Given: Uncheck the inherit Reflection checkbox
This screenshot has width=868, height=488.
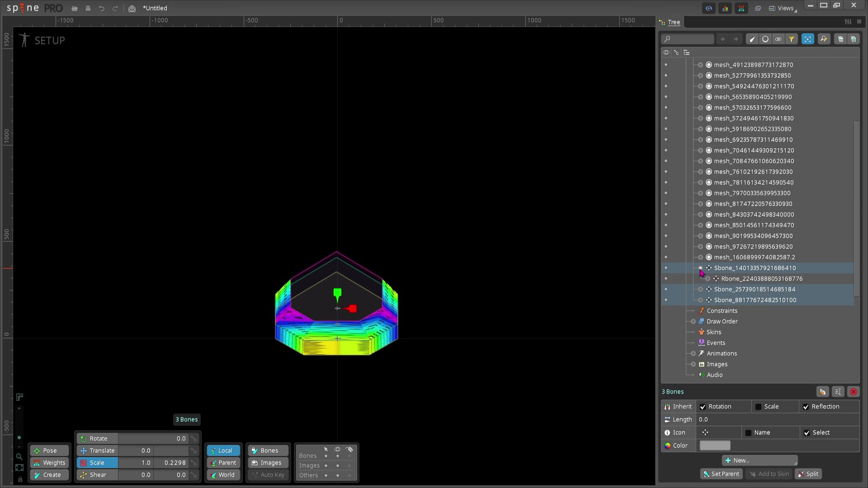Looking at the screenshot, I should click(x=806, y=407).
